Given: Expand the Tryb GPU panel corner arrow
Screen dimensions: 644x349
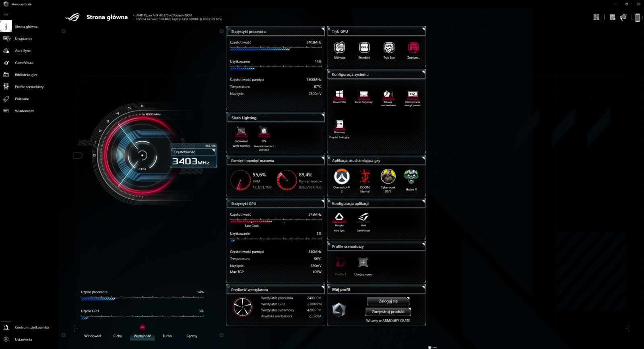Looking at the screenshot, I should pos(423,29).
